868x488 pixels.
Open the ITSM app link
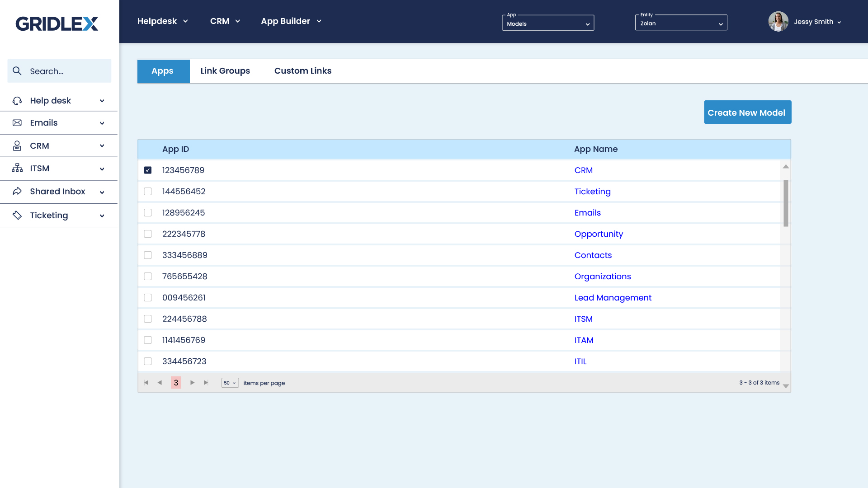point(582,318)
